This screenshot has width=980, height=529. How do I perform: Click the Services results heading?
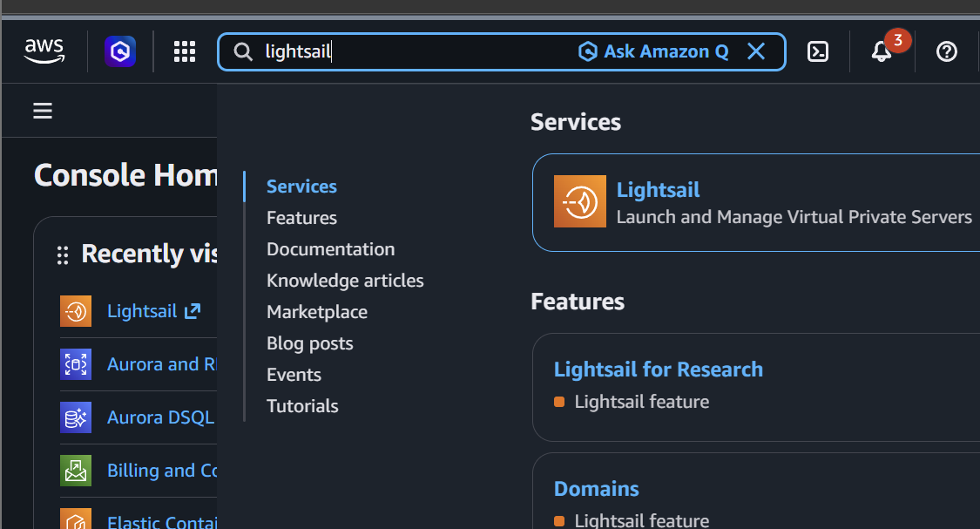(576, 122)
